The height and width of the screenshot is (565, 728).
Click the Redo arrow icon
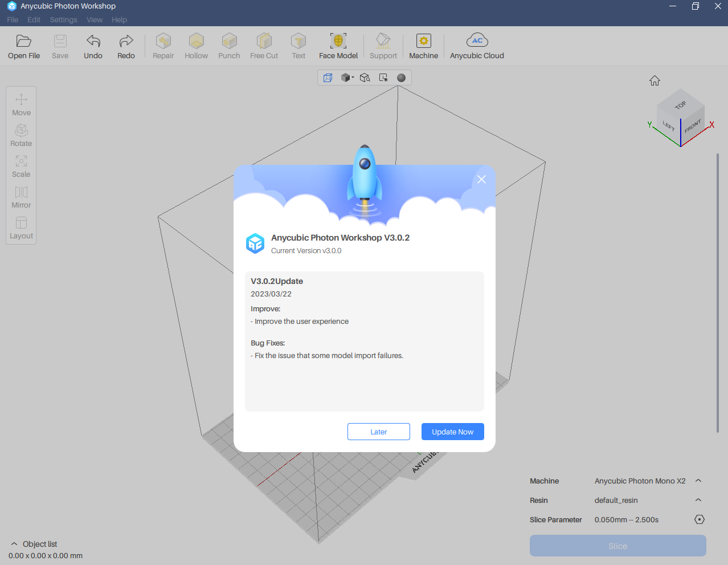[126, 41]
